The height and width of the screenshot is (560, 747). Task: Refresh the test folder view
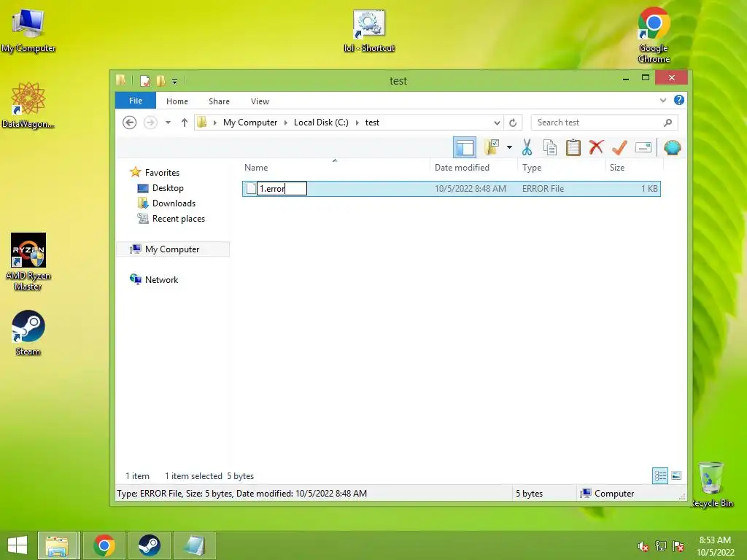point(513,122)
